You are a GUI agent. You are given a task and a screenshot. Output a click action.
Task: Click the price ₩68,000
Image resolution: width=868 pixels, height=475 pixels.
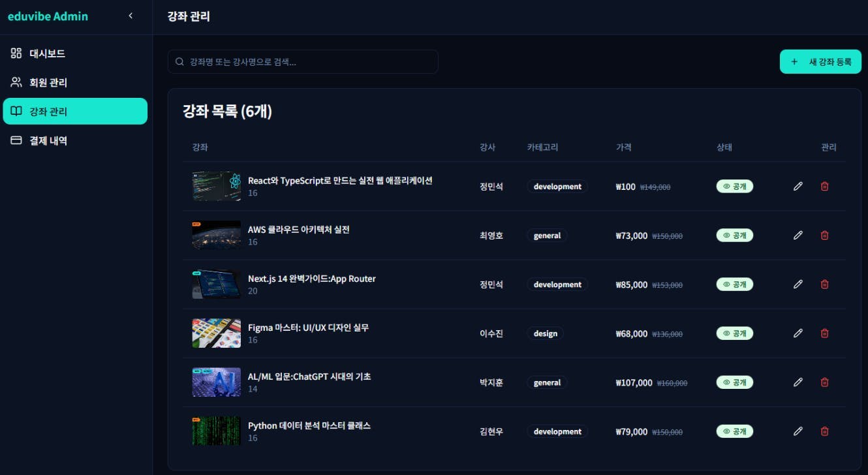(x=632, y=333)
